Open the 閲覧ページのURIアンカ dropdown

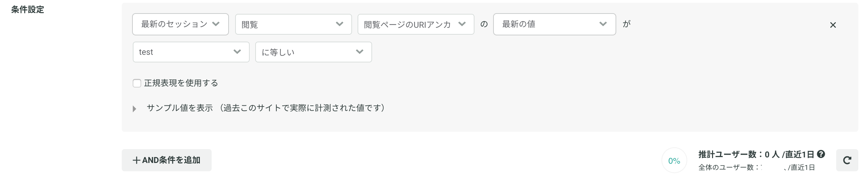click(x=416, y=24)
